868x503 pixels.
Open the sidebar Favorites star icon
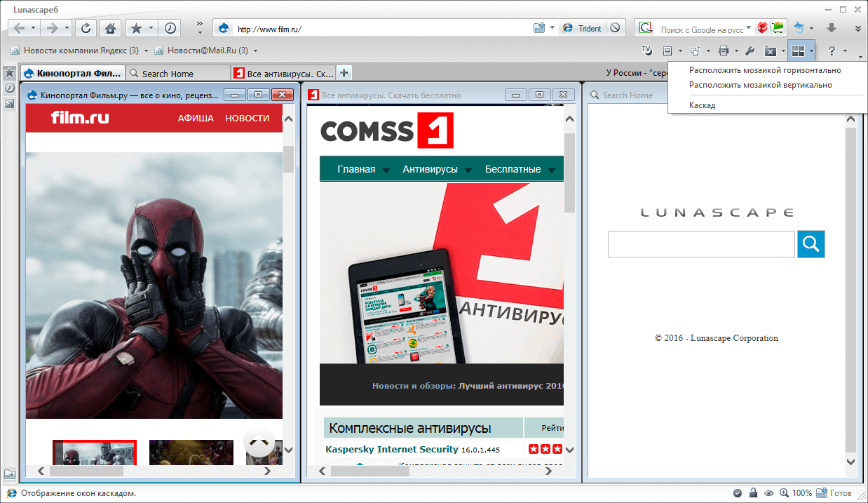10,73
